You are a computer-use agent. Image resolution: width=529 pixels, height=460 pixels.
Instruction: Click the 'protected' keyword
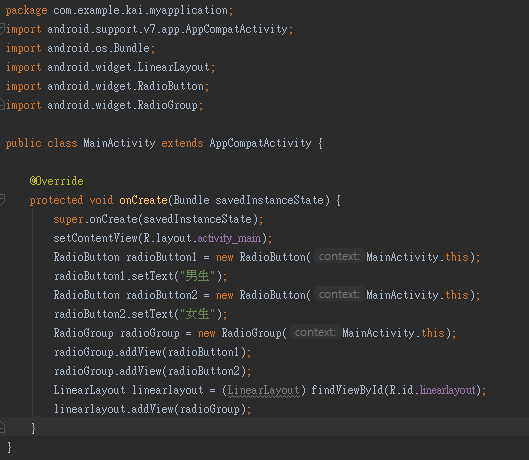tap(56, 200)
